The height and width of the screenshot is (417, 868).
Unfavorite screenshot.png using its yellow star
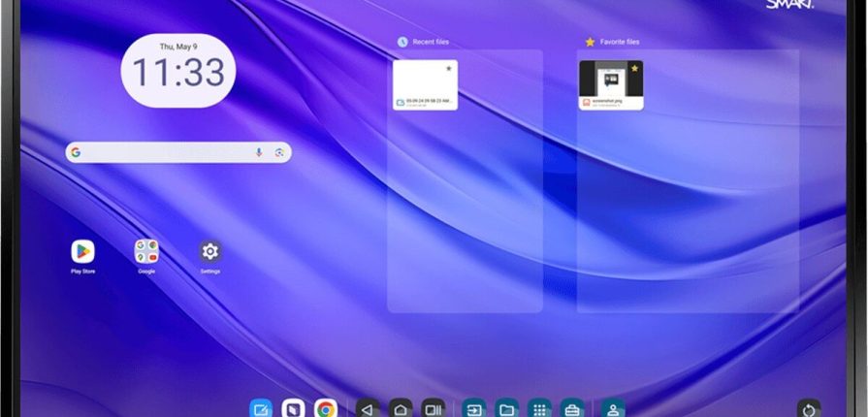(634, 69)
